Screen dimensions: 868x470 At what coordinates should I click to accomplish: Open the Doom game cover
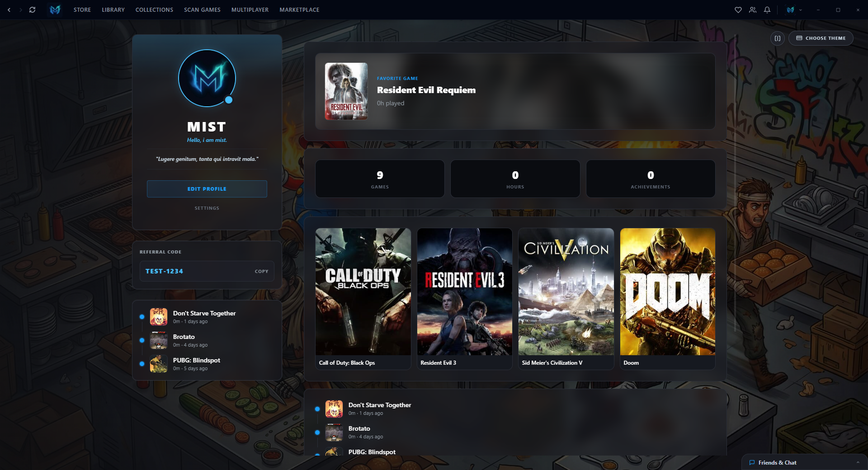668,291
